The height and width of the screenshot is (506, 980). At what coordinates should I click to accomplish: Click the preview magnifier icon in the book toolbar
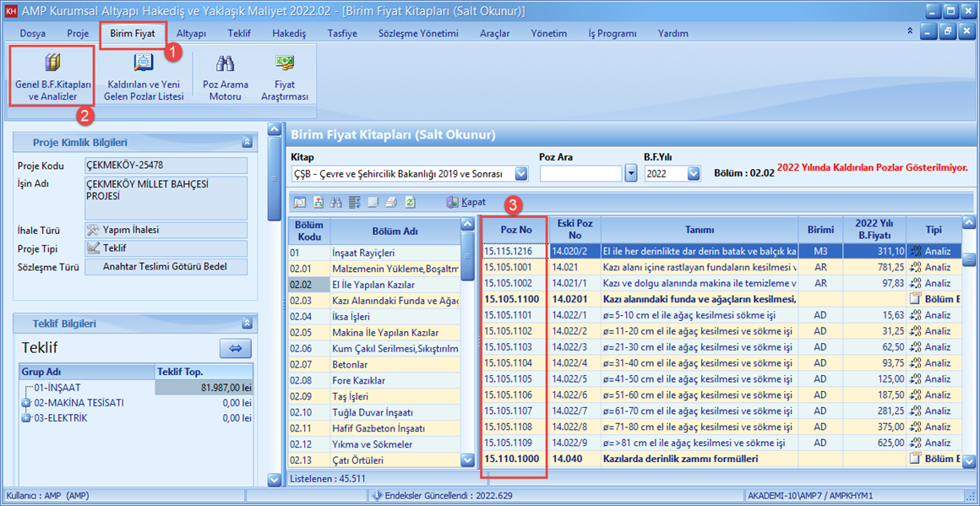tap(299, 203)
